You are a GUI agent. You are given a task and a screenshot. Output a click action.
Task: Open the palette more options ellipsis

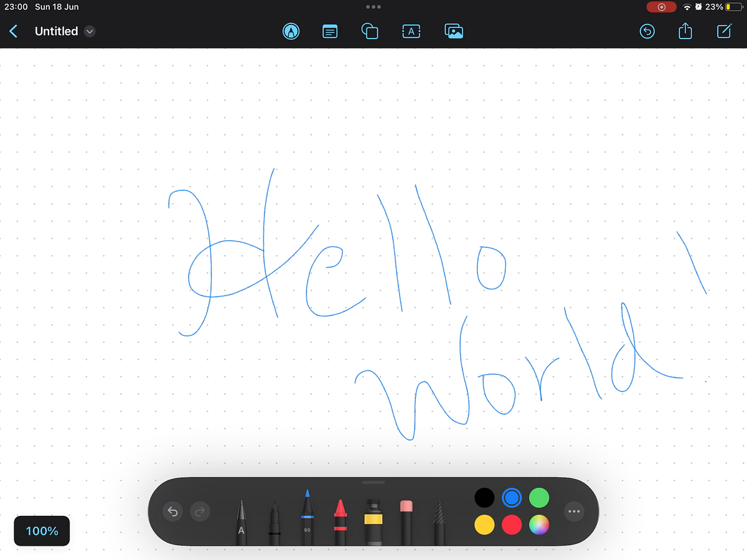(x=574, y=511)
